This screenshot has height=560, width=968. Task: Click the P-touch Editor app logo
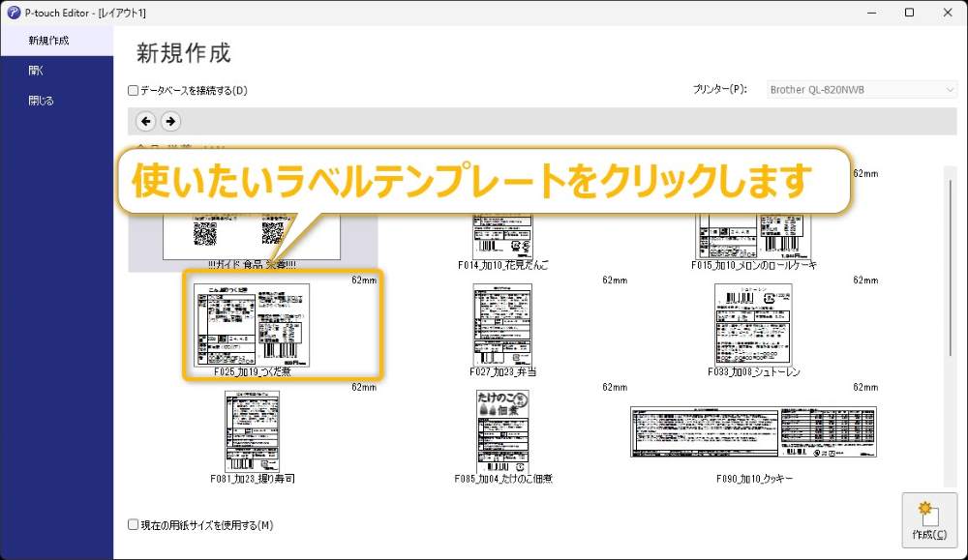tap(13, 13)
